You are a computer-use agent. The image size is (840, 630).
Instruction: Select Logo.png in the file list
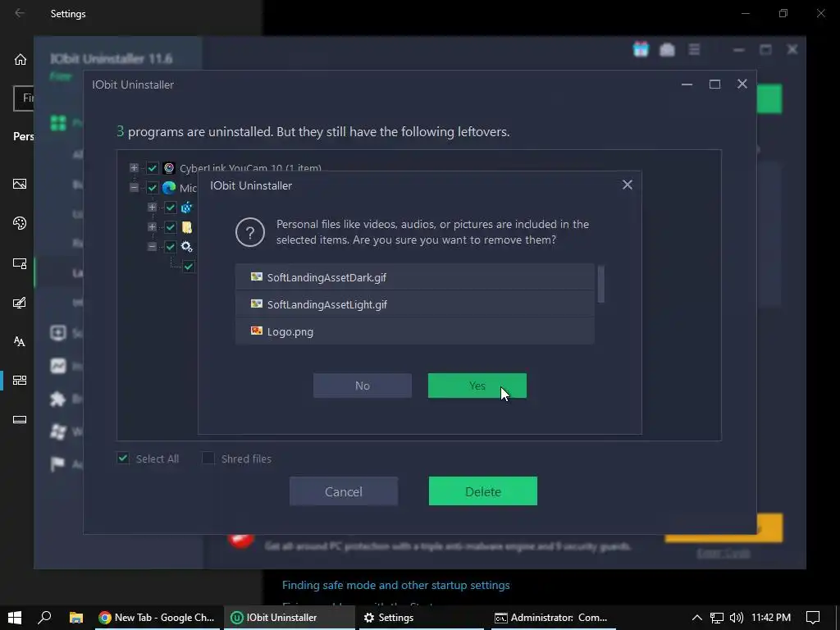tap(414, 331)
